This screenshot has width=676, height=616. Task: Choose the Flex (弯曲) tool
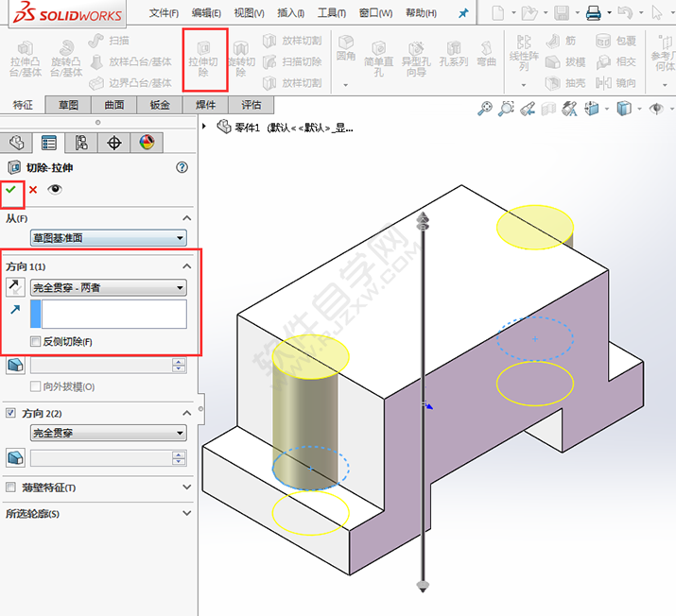[x=486, y=54]
